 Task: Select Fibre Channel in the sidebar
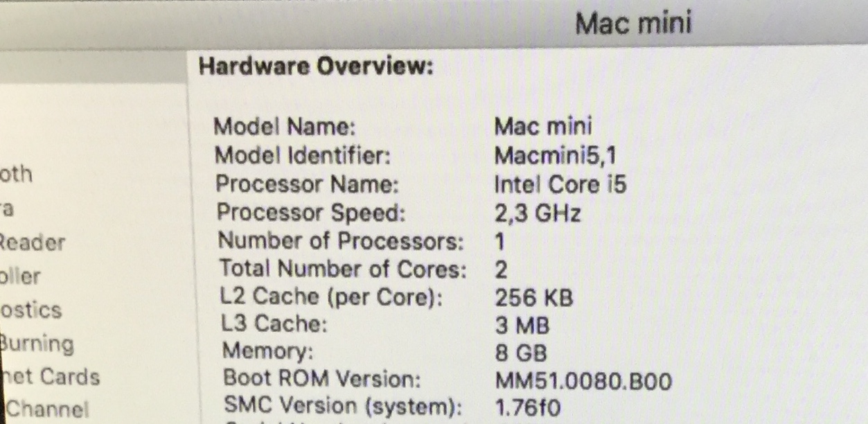pos(47,409)
